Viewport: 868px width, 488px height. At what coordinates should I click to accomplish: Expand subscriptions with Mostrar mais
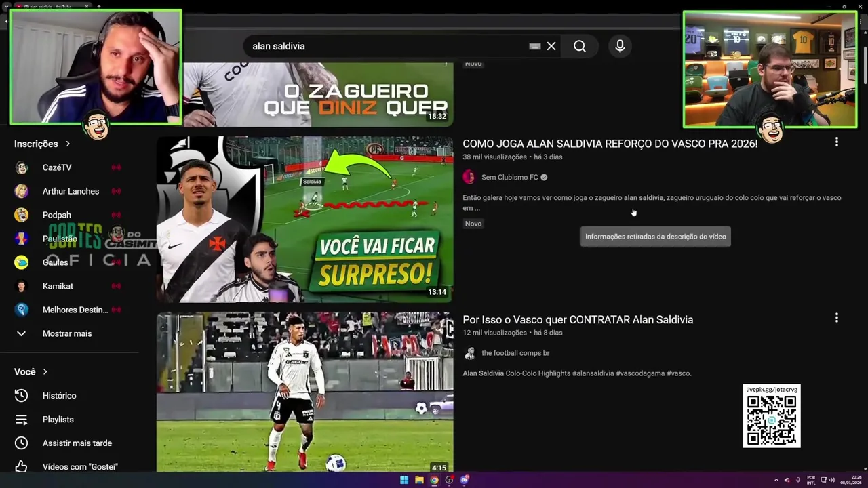point(68,333)
